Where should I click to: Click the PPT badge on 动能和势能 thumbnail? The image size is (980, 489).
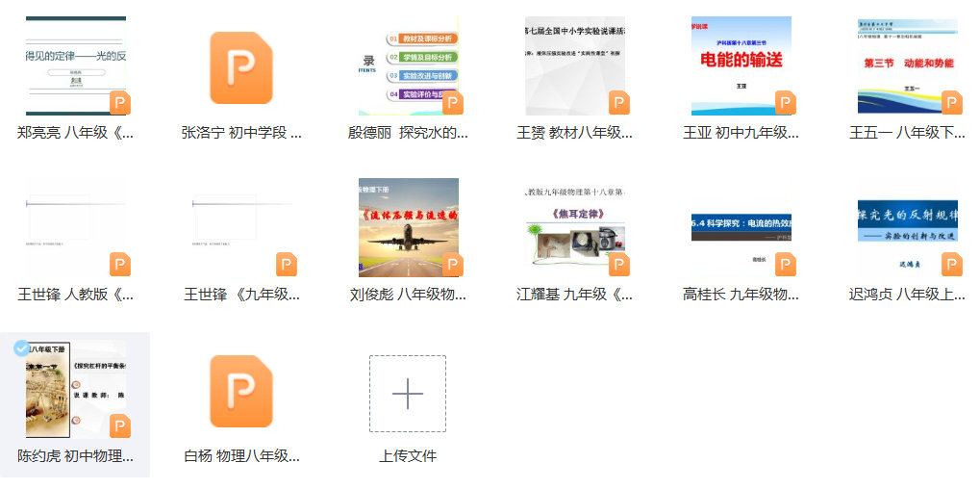coord(951,103)
